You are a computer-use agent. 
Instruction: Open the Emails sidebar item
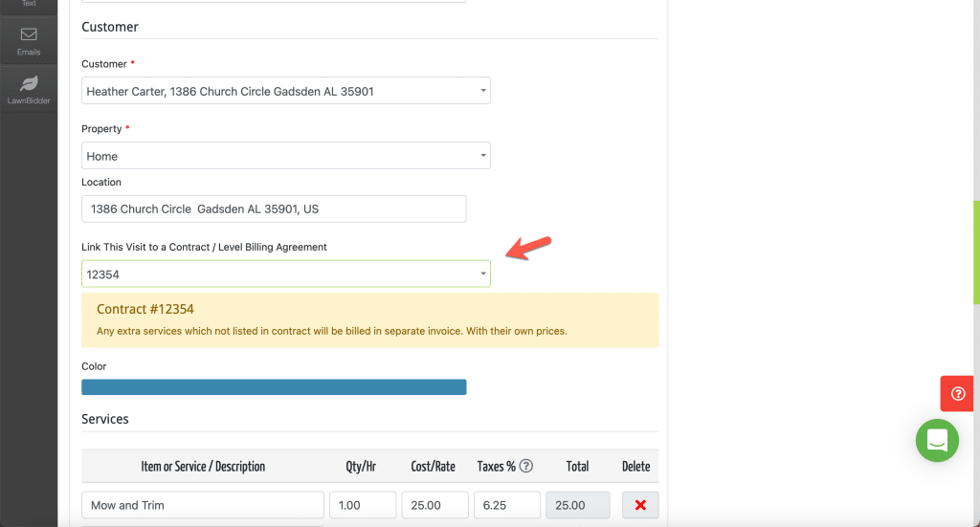click(29, 41)
